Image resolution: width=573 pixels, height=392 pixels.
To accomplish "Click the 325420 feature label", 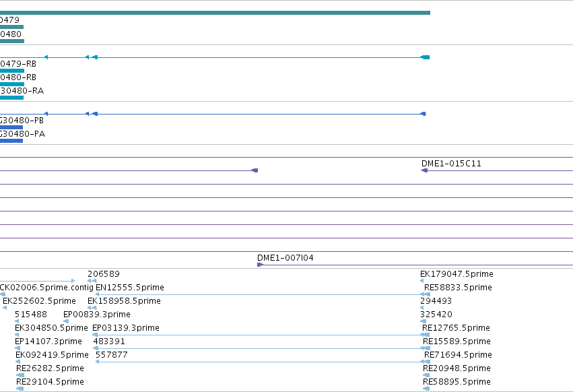I will tap(436, 315).
